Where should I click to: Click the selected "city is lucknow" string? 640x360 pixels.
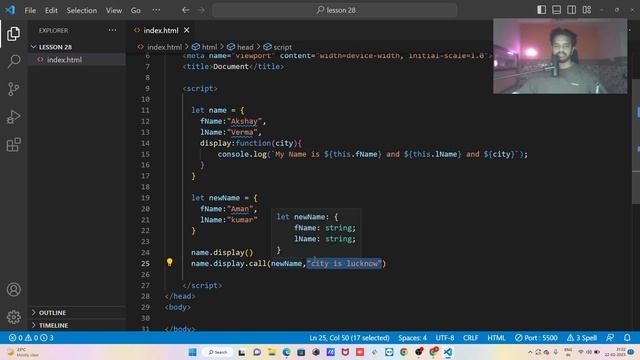[x=344, y=263]
